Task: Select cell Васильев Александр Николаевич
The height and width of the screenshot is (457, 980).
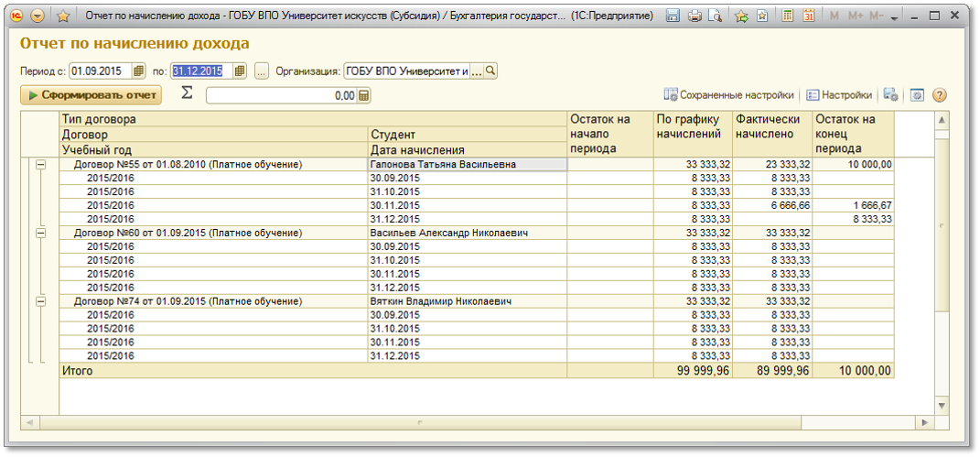Action: pos(468,233)
